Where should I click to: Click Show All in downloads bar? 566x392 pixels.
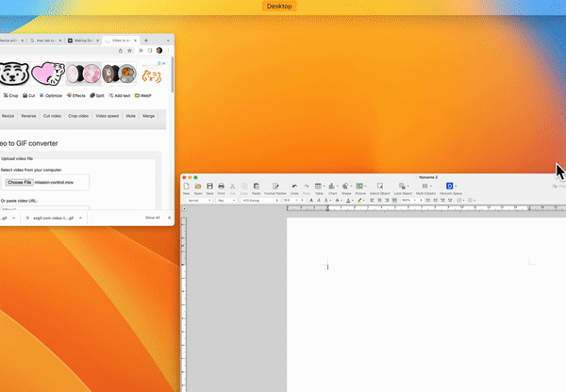152,218
